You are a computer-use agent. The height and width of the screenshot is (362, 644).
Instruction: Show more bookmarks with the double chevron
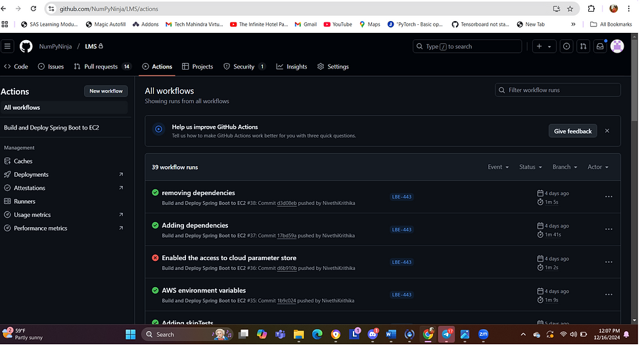pos(573,24)
